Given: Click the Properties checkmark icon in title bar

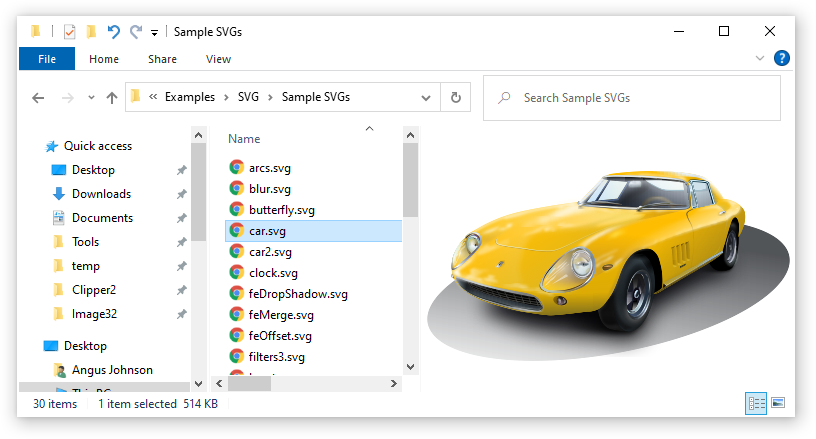Looking at the screenshot, I should 69,32.
